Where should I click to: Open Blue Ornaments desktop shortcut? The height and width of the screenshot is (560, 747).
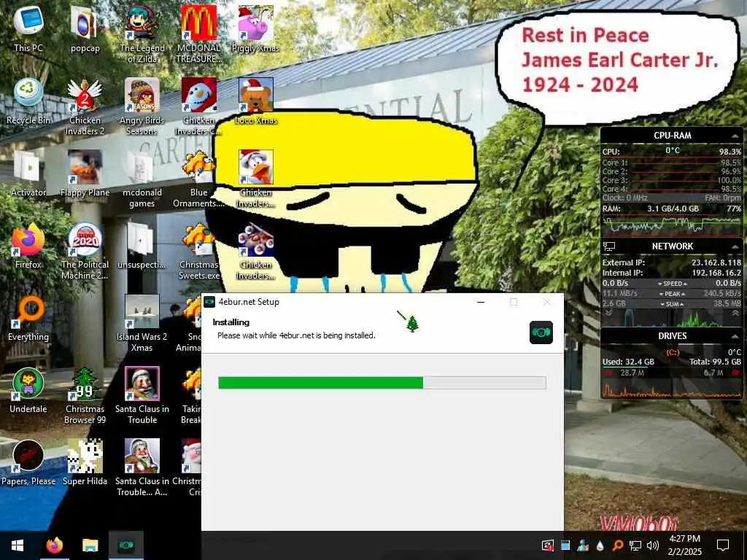198,179
